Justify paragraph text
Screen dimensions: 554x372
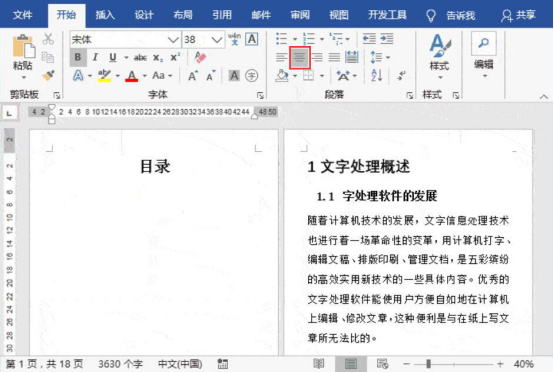[334, 57]
